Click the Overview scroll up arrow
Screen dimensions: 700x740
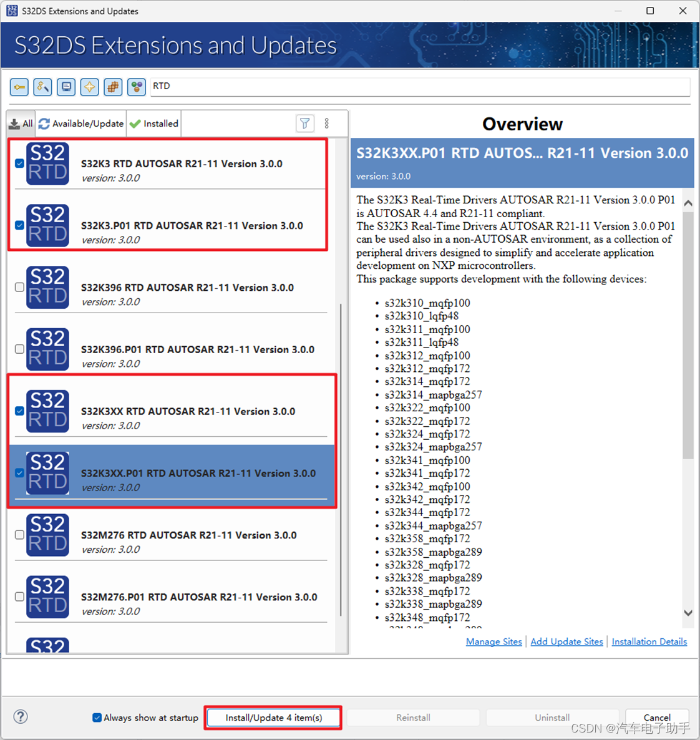pyautogui.click(x=688, y=203)
